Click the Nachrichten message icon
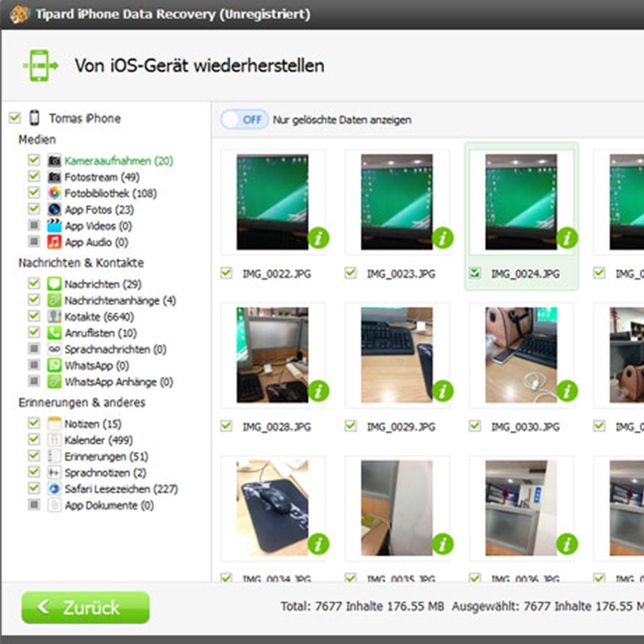Screen dimensions: 644x644 54,284
